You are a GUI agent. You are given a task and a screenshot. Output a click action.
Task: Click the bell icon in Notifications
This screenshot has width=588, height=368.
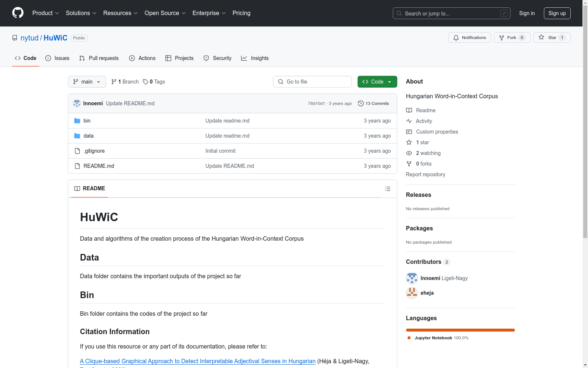[456, 38]
